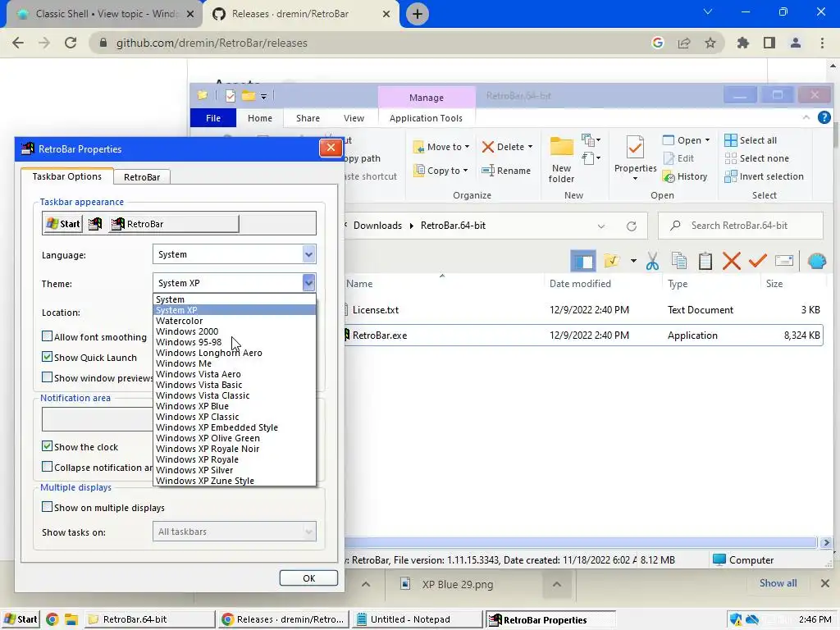Viewport: 840px width, 630px height.
Task: Toggle Collapse notification area checkbox
Action: (47, 467)
